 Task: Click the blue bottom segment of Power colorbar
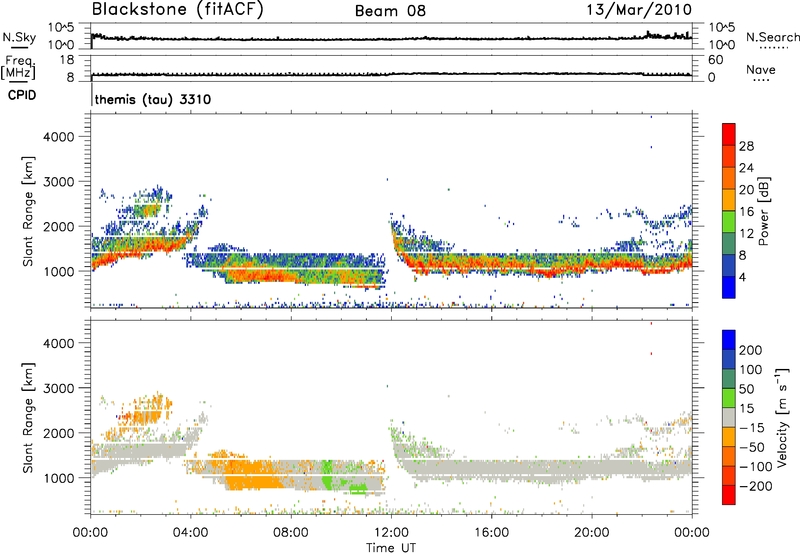pyautogui.click(x=729, y=287)
